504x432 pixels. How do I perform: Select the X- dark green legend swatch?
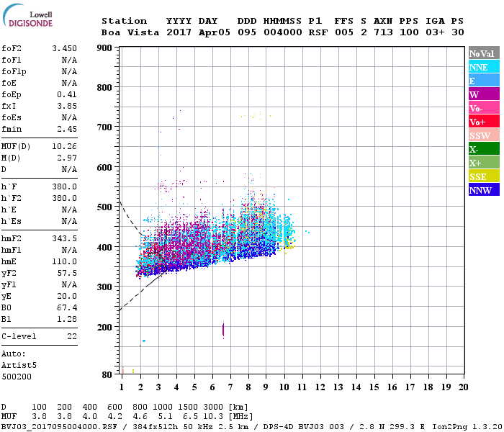coord(484,149)
